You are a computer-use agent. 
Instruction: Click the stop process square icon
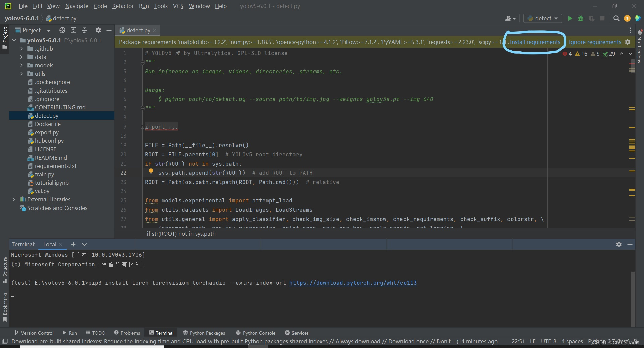[x=602, y=18]
